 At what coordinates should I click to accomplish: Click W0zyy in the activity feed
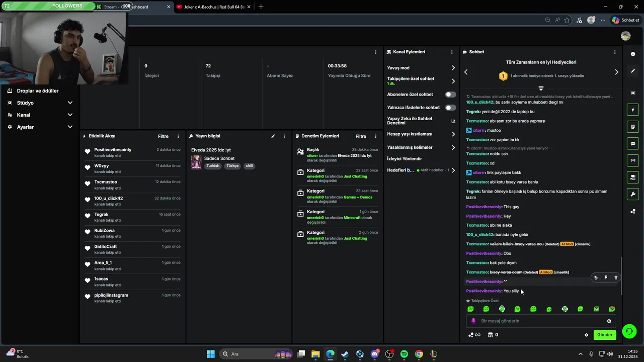(101, 166)
